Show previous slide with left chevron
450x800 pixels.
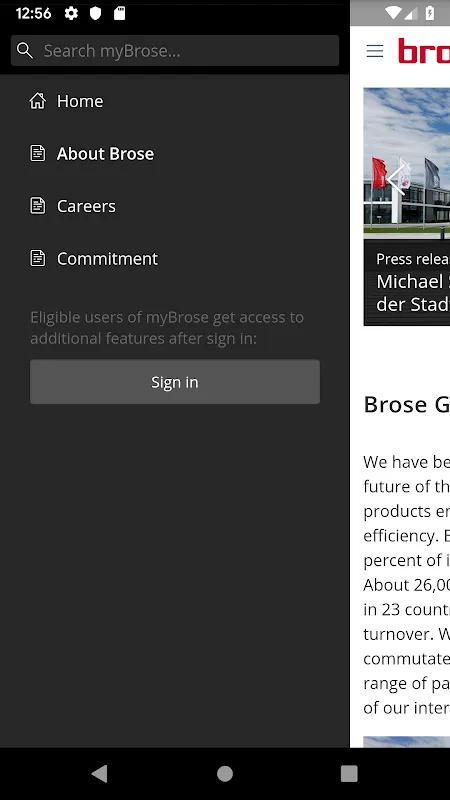coord(396,179)
